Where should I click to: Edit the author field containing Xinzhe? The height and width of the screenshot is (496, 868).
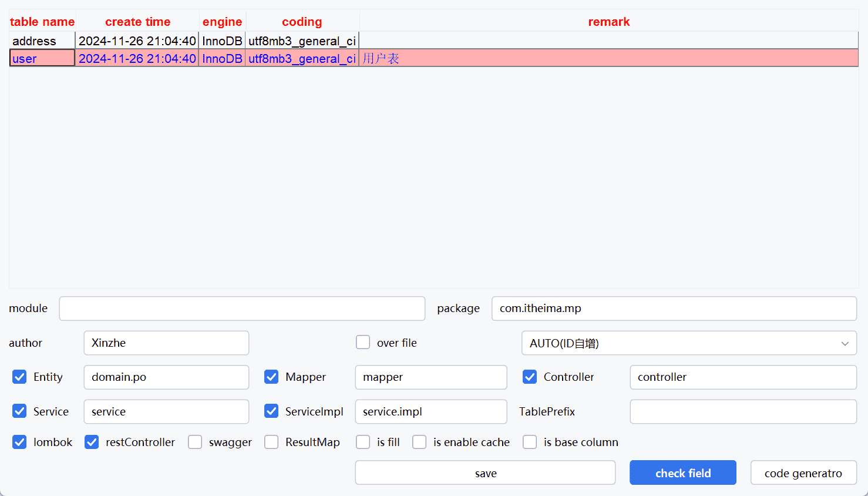[166, 343]
